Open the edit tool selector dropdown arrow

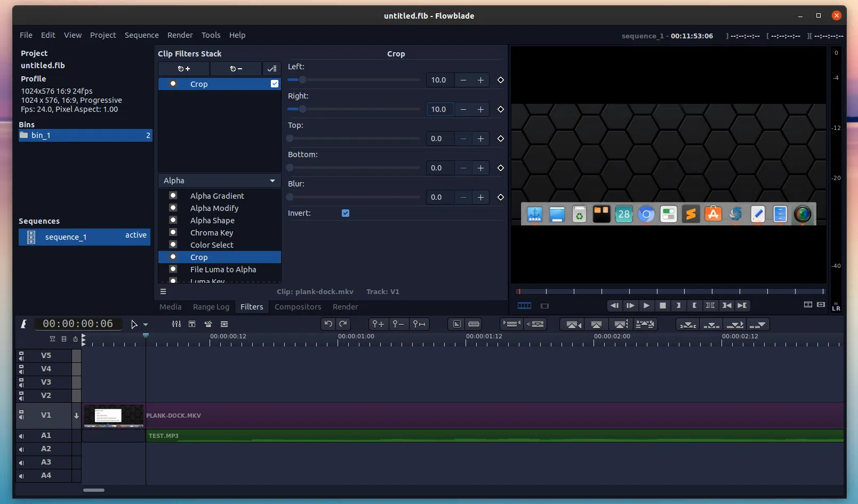[x=146, y=324]
